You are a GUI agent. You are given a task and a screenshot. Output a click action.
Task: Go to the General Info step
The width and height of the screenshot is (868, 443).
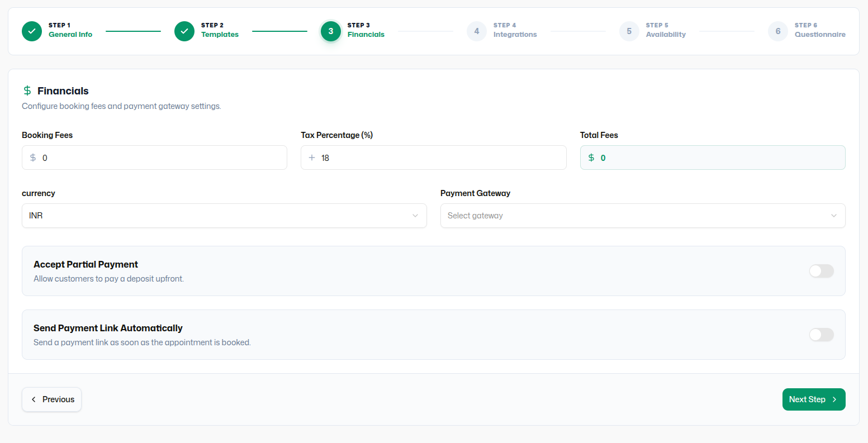coord(70,34)
